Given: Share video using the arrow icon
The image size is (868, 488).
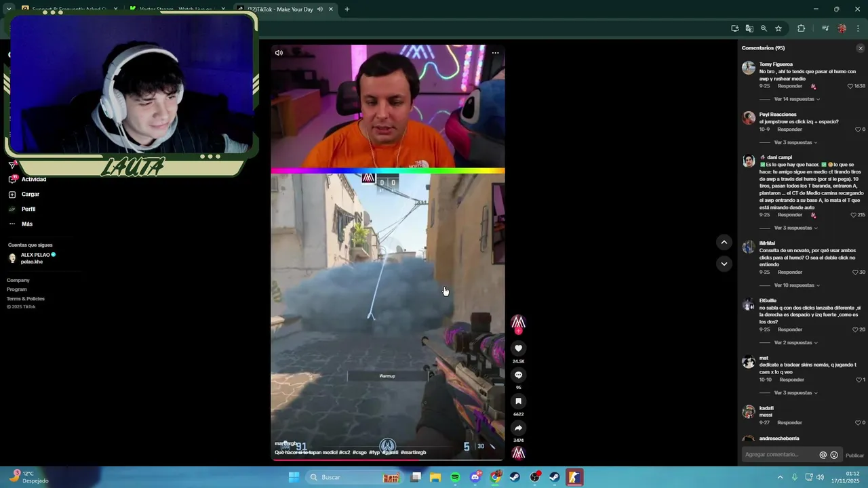Looking at the screenshot, I should coord(518,428).
